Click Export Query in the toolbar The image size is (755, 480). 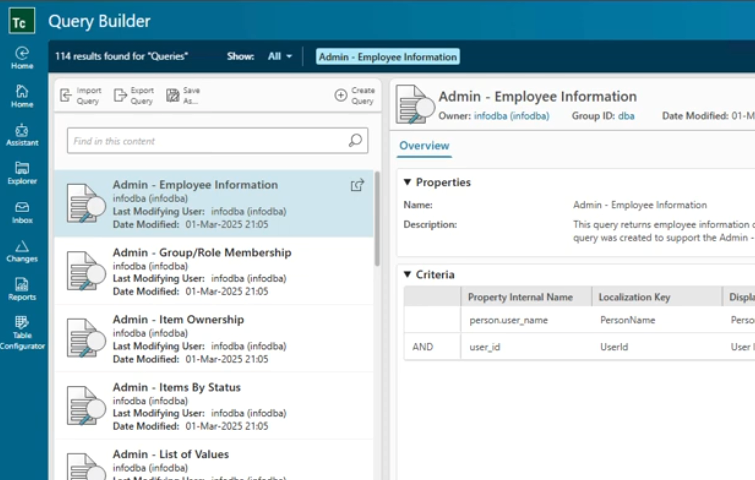[x=134, y=95]
